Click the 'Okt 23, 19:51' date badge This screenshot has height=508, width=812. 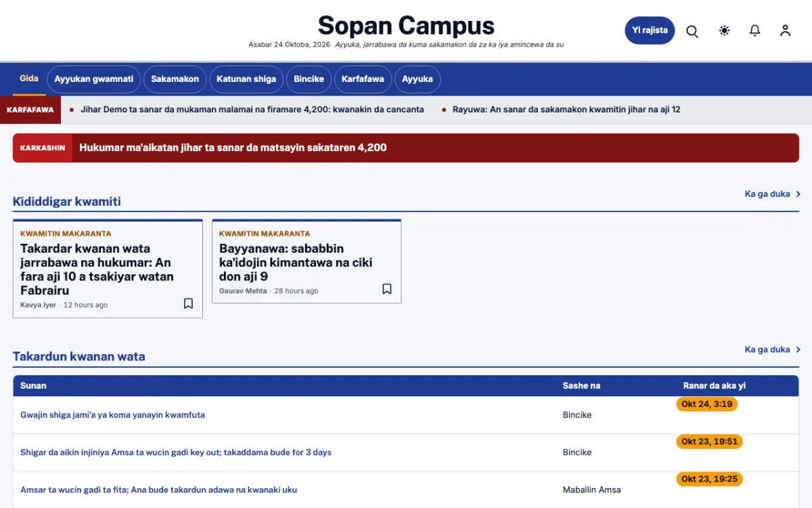709,442
